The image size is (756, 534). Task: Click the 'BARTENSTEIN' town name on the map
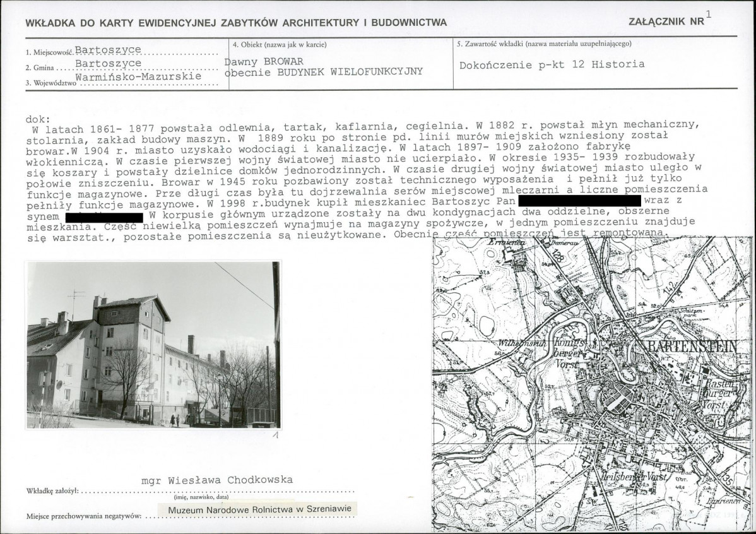point(688,347)
